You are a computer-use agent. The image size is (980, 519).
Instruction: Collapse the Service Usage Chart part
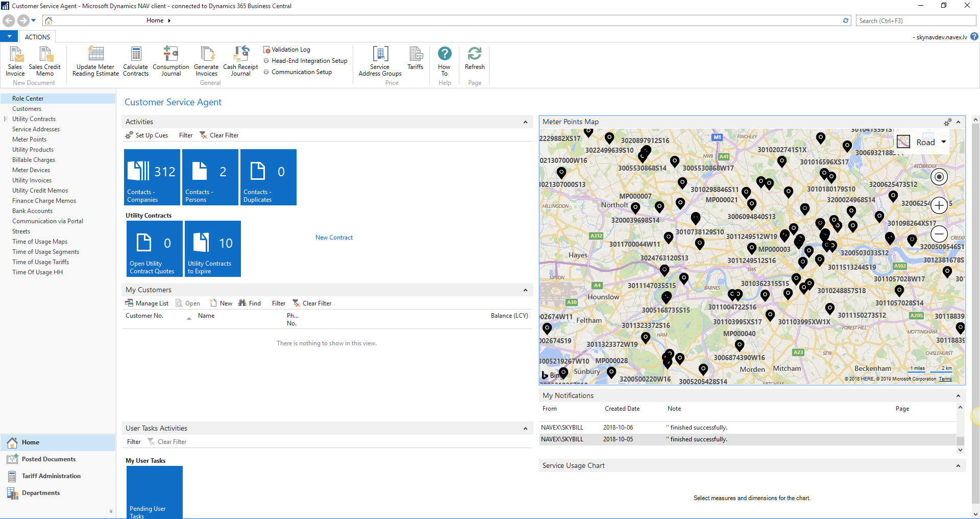pyautogui.click(x=958, y=466)
